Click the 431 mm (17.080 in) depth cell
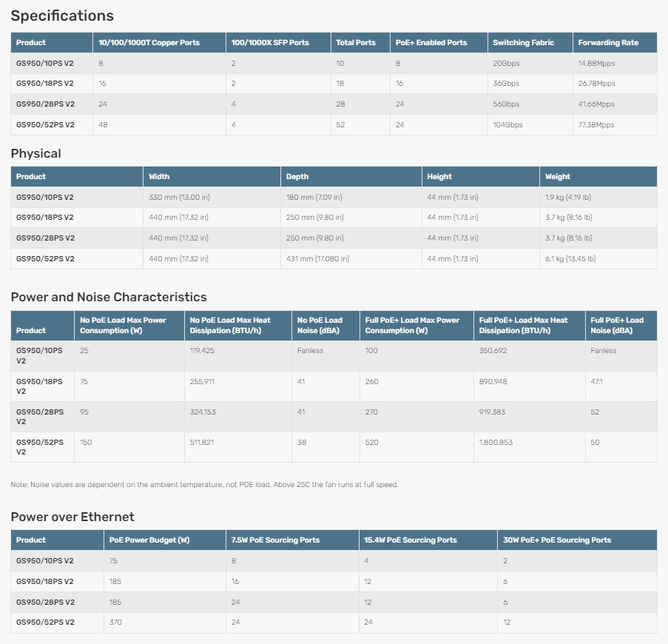 click(x=317, y=259)
